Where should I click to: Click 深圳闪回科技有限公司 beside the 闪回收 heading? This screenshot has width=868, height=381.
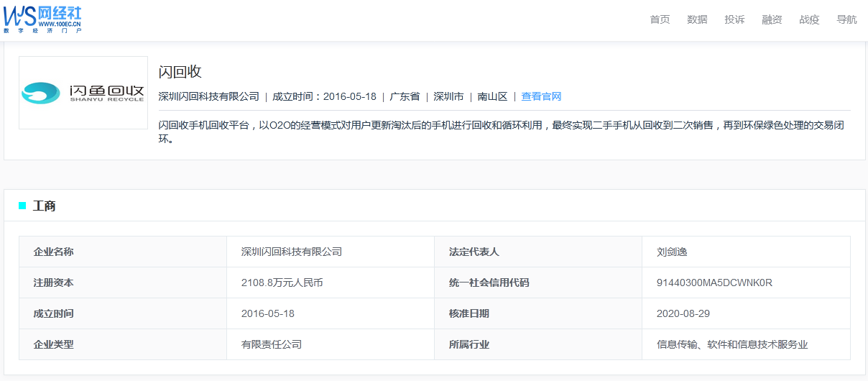[x=208, y=96]
